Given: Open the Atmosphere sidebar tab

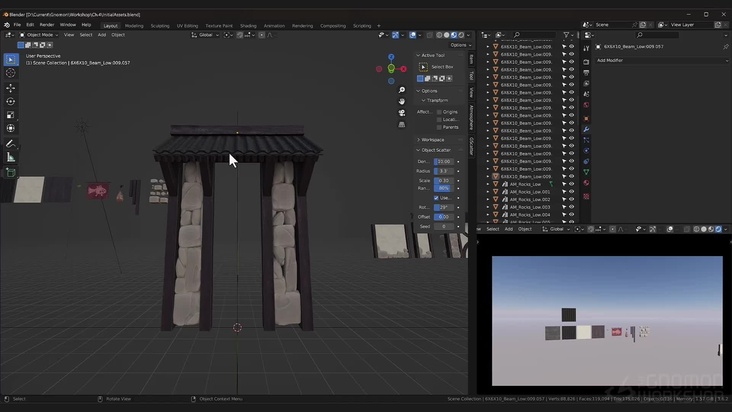Looking at the screenshot, I should point(472,117).
